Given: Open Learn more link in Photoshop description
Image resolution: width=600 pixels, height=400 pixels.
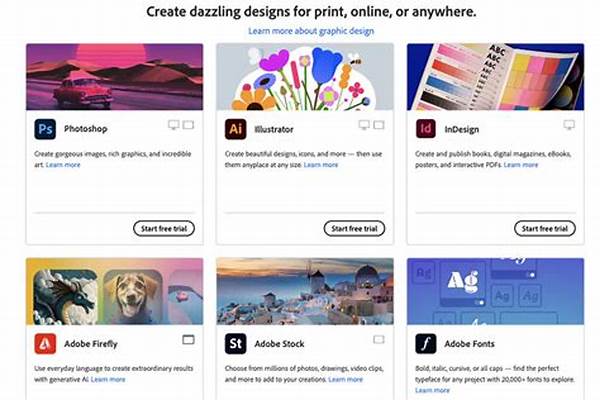Looking at the screenshot, I should coord(63,165).
